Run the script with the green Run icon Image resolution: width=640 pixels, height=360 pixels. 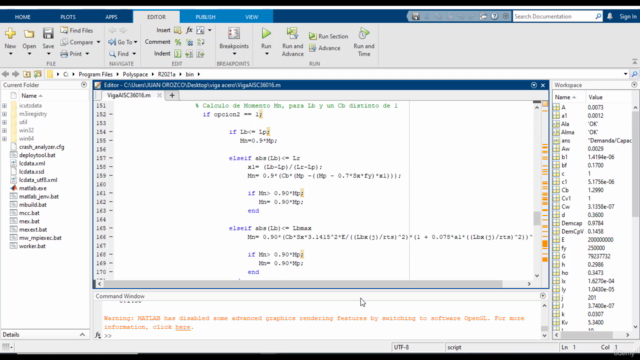click(x=266, y=33)
